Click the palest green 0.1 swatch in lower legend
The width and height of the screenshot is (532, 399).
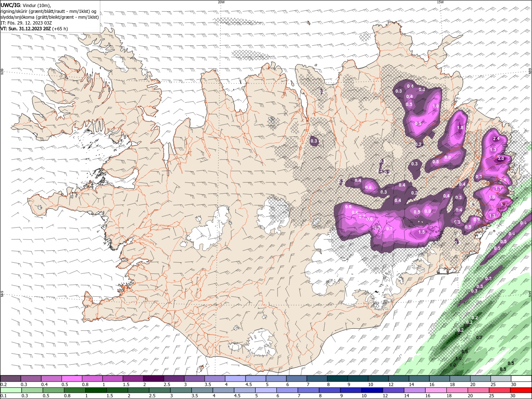click(x=10, y=390)
